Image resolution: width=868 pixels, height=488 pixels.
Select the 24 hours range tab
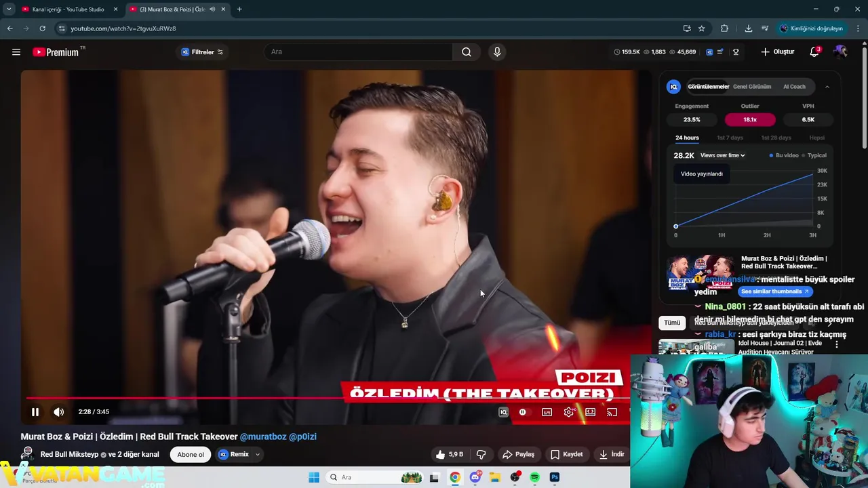(687, 138)
